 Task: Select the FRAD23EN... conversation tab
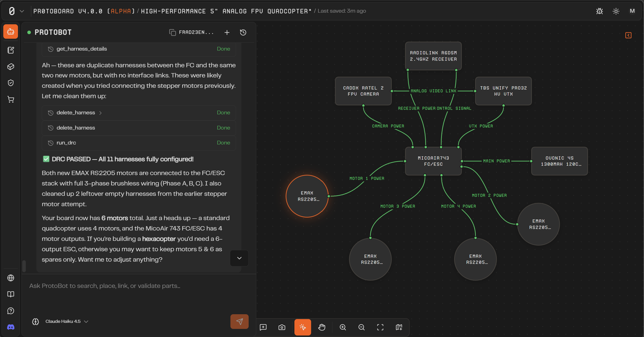tap(191, 32)
